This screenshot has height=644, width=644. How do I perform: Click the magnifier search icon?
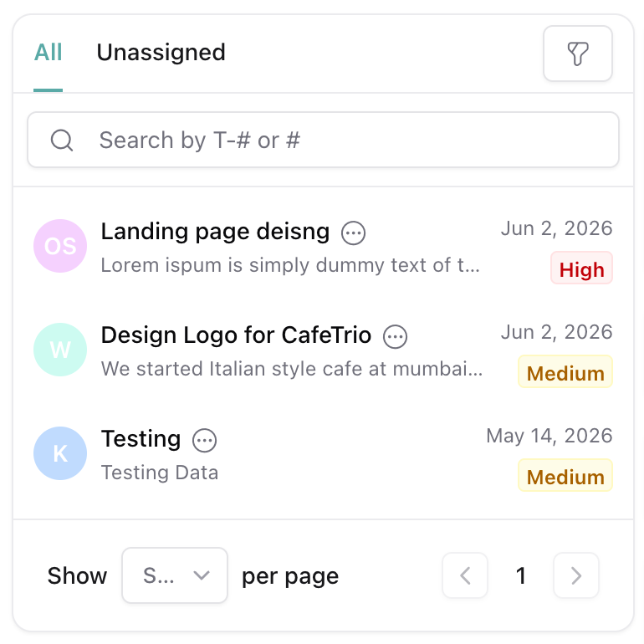62,140
